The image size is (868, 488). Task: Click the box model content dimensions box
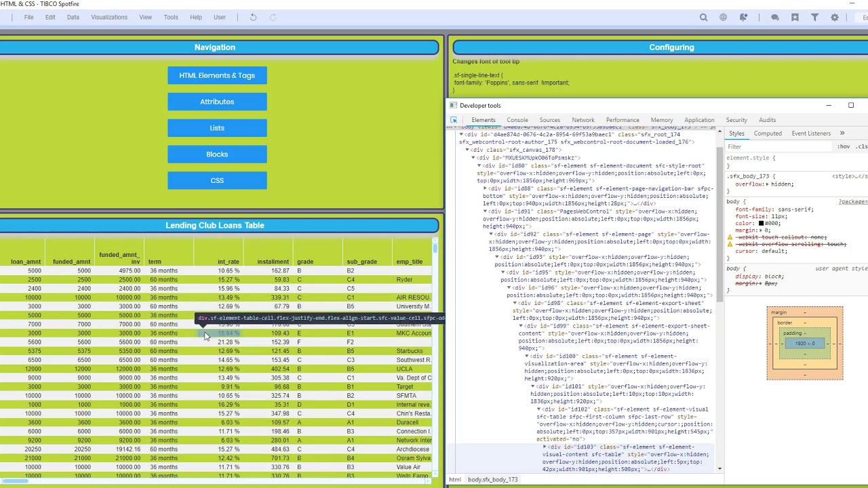click(805, 344)
